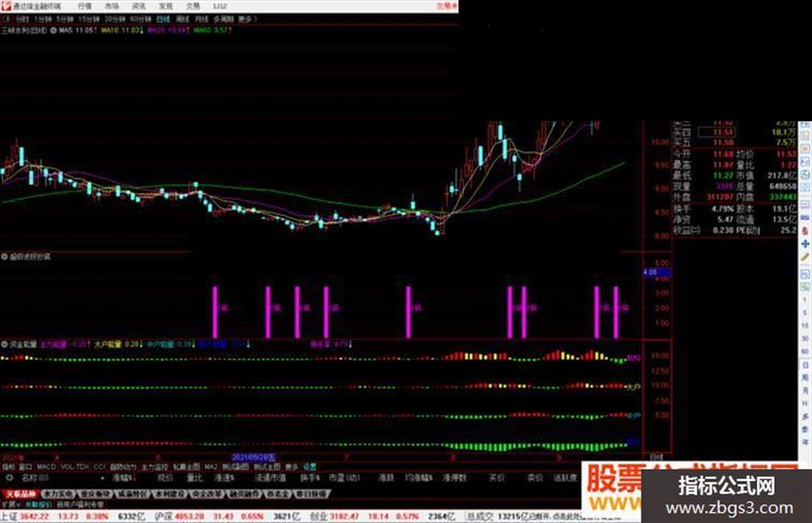The image size is (812, 523).
Task: Select the 周线 period tab
Action: (x=182, y=19)
